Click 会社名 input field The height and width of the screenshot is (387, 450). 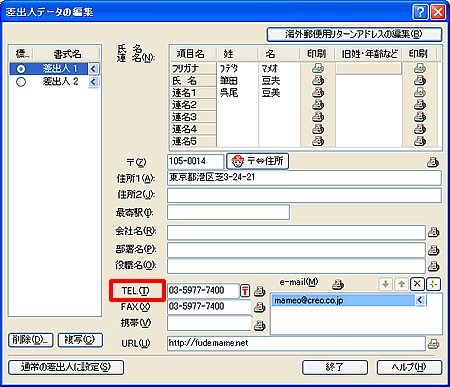click(x=296, y=232)
